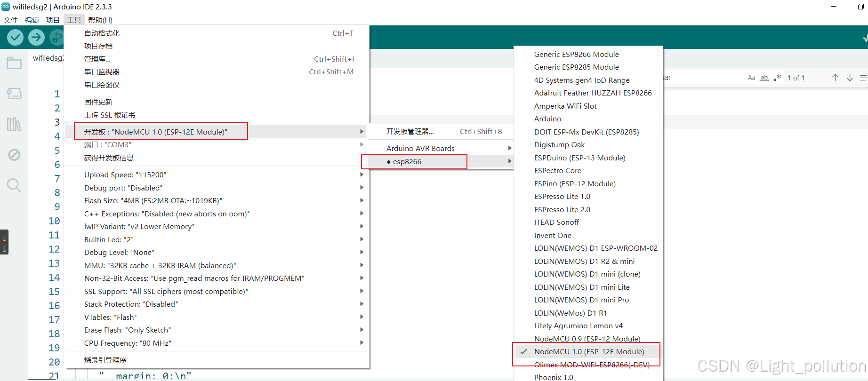This screenshot has height=381, width=868.
Task: Toggle regular expression in find bar
Action: (x=777, y=78)
